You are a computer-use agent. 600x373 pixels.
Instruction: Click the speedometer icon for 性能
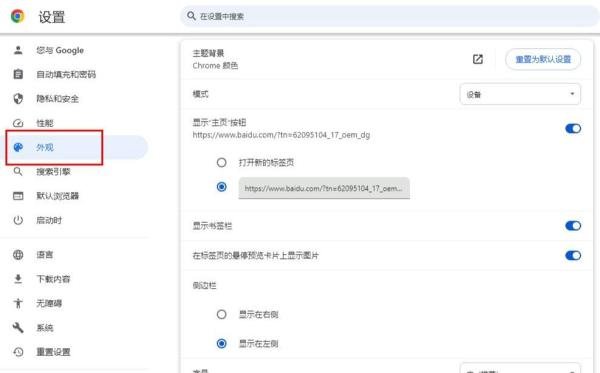tap(18, 123)
